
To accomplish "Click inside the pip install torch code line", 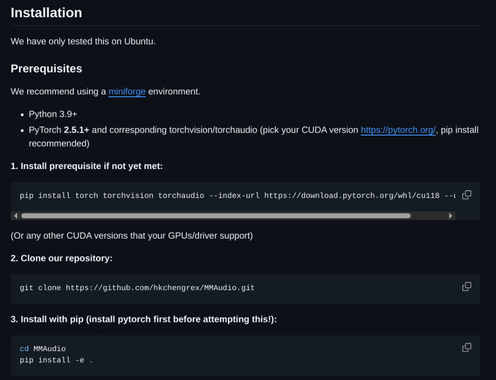I will pos(237,195).
